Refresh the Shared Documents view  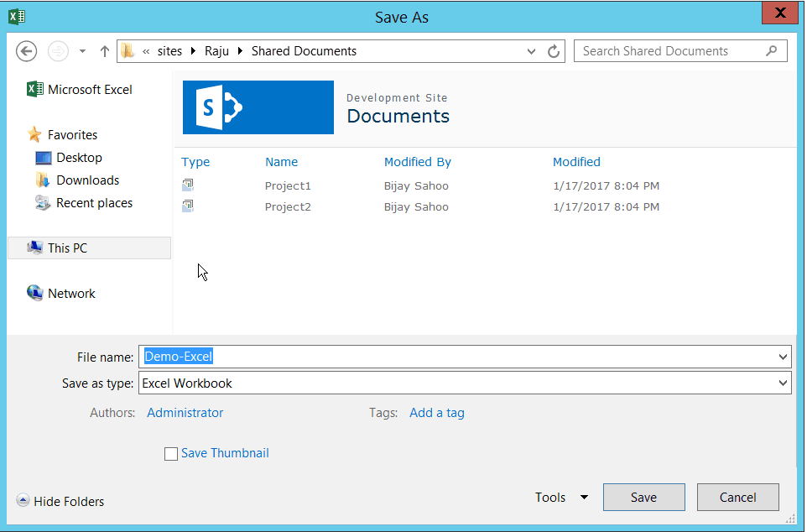(554, 51)
